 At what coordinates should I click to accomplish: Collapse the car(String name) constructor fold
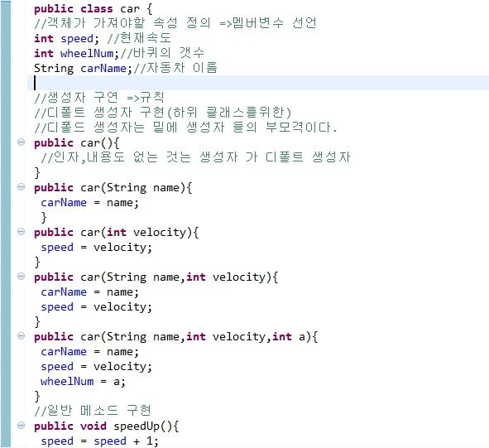[x=21, y=187]
